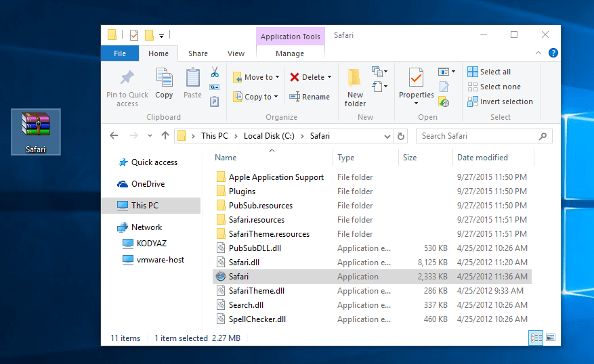
Task: Click the Cut scissors icon
Action: point(215,72)
